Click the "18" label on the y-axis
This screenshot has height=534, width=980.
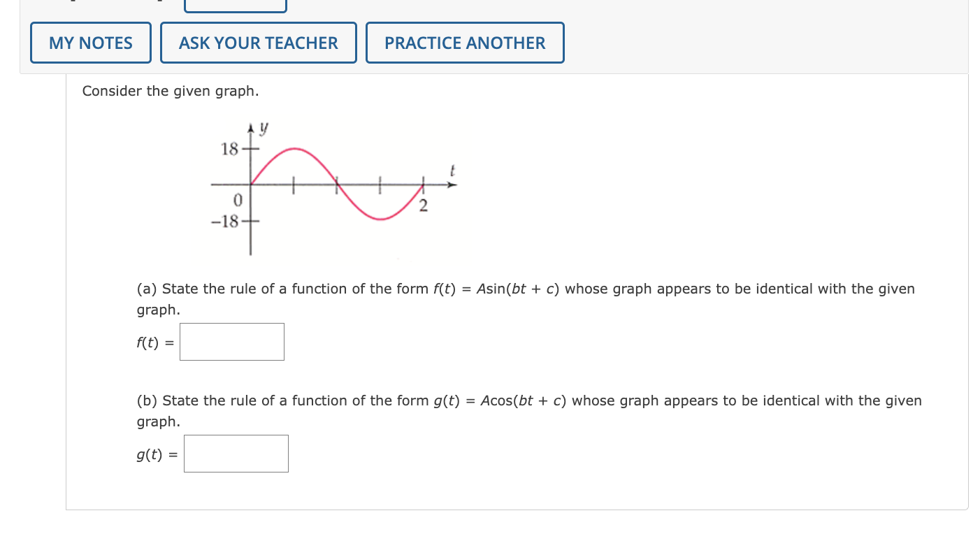229,149
